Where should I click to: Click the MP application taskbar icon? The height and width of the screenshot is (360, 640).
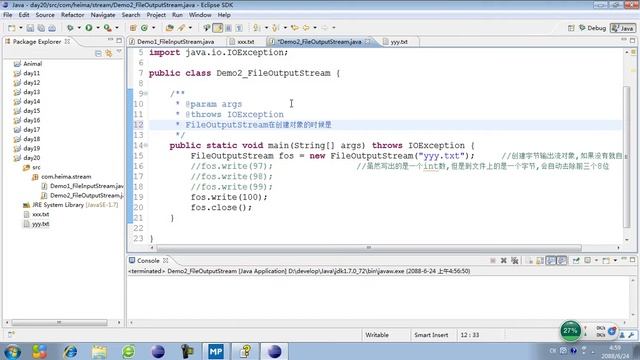point(216,351)
